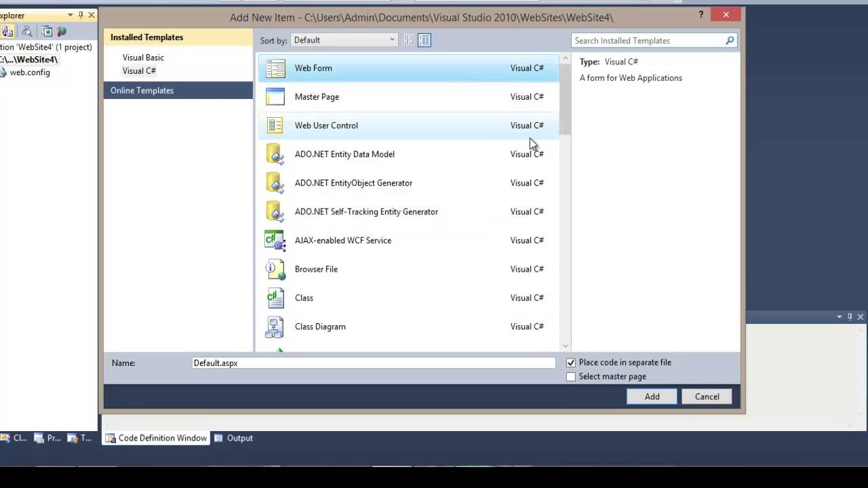
Task: Pin the Solution Explorer panel
Action: [81, 15]
